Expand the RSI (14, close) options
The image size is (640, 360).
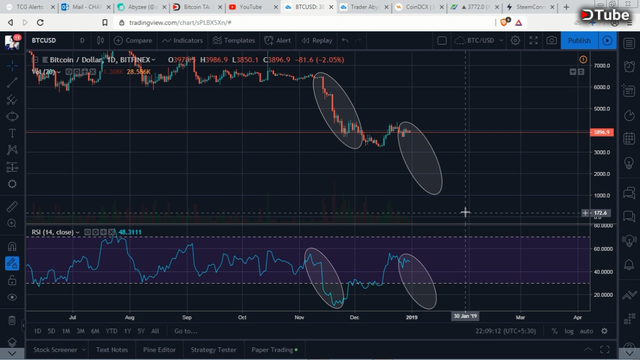(78, 232)
